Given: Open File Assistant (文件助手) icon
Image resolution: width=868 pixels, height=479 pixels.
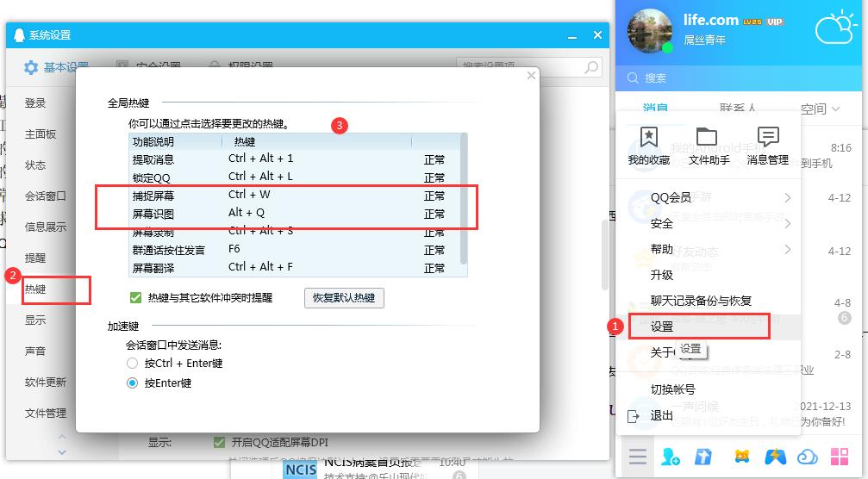Looking at the screenshot, I should click(x=707, y=137).
